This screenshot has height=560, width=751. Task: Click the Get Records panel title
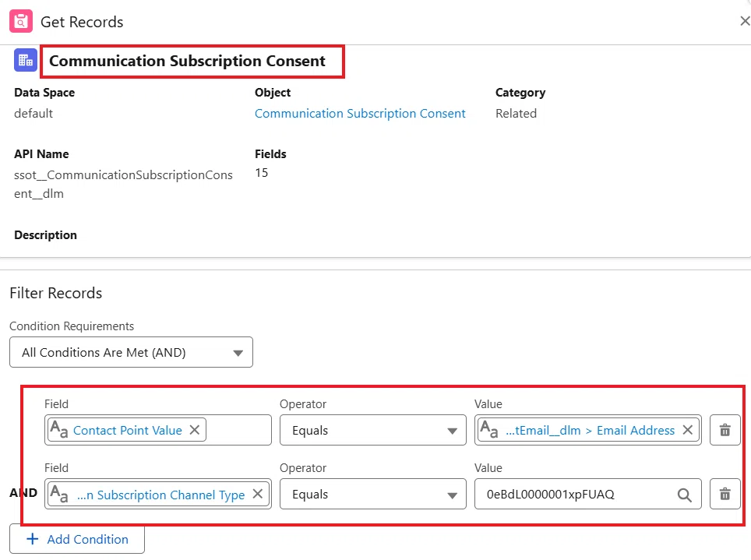click(82, 22)
